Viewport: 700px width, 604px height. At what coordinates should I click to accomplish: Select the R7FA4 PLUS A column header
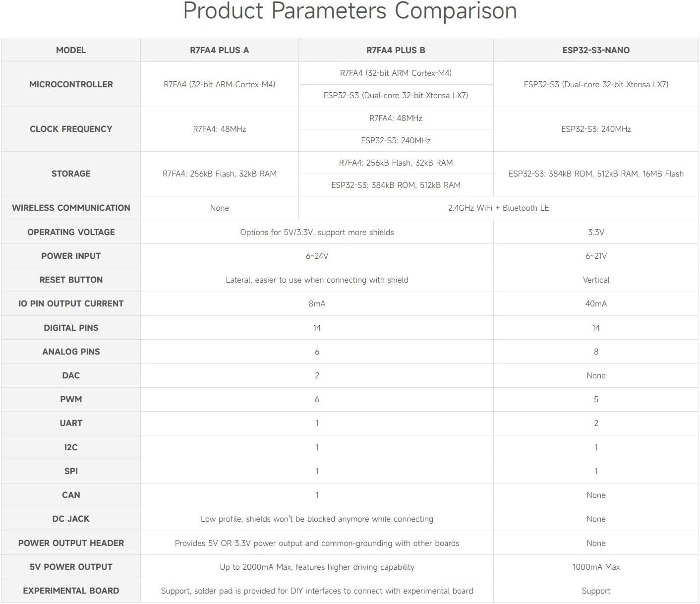pyautogui.click(x=220, y=50)
